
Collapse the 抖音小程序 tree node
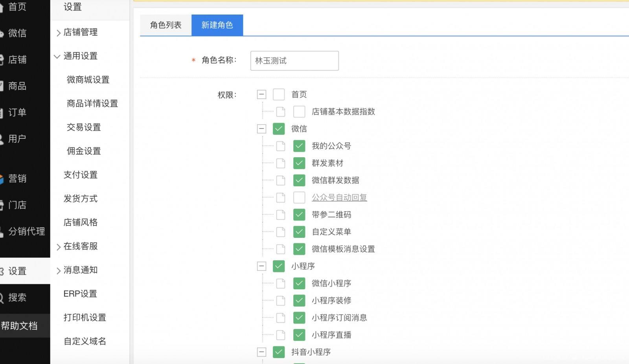[261, 352]
